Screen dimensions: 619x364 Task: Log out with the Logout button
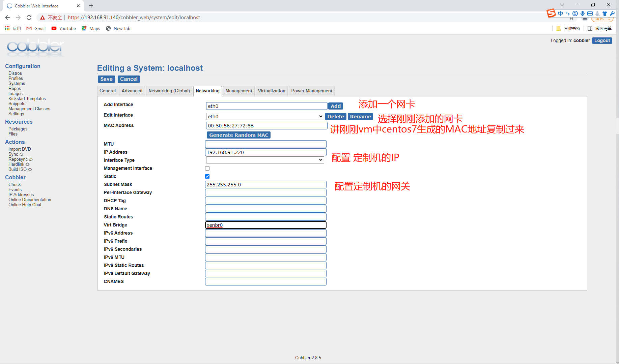(x=602, y=40)
